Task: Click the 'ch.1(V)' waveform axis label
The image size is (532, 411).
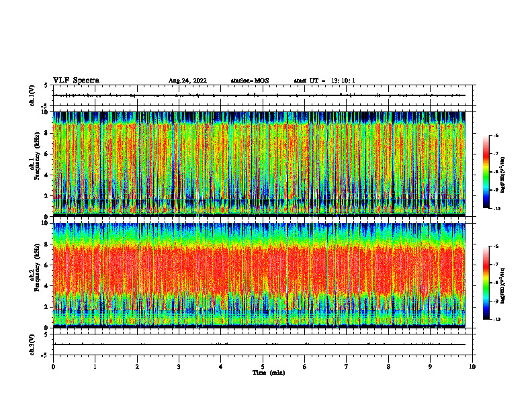Action: pyautogui.click(x=32, y=95)
